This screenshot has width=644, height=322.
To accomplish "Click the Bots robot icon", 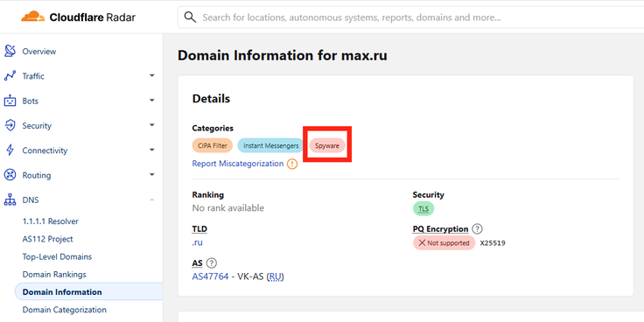I will coord(10,101).
